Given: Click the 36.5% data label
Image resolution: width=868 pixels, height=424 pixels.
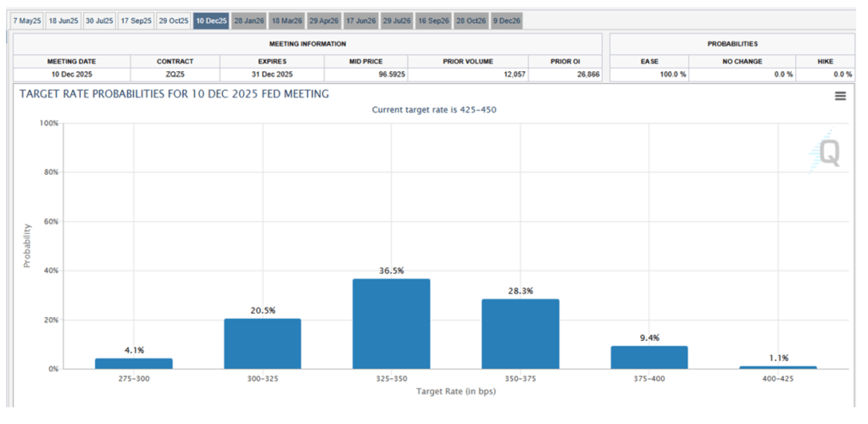Looking at the screenshot, I should (392, 271).
